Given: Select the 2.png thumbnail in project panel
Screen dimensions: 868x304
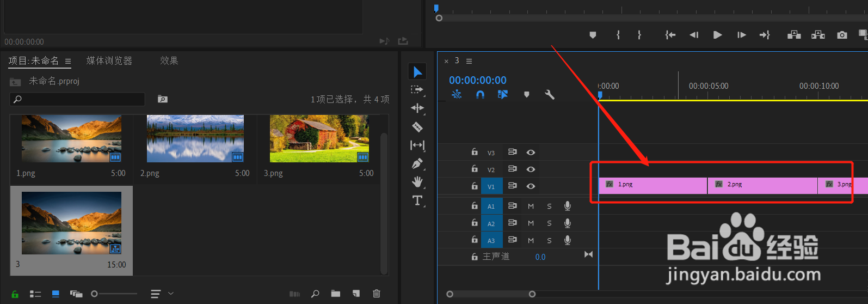Looking at the screenshot, I should coord(195,138).
